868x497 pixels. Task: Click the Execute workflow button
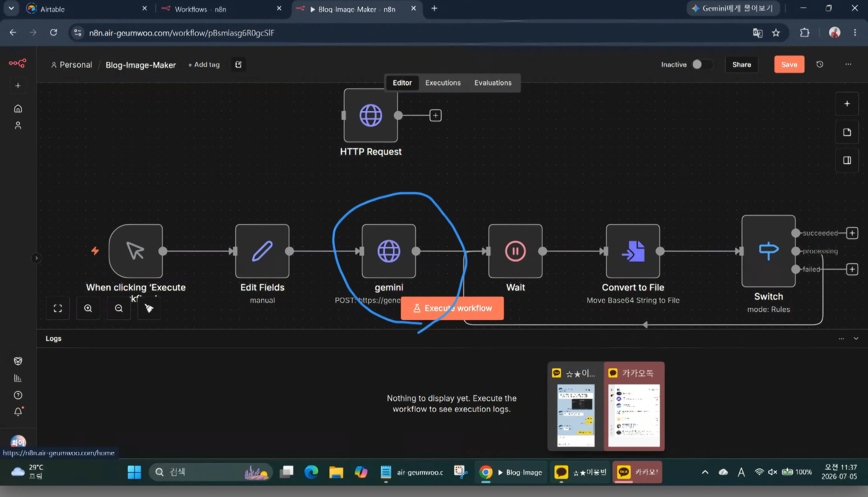[452, 308]
